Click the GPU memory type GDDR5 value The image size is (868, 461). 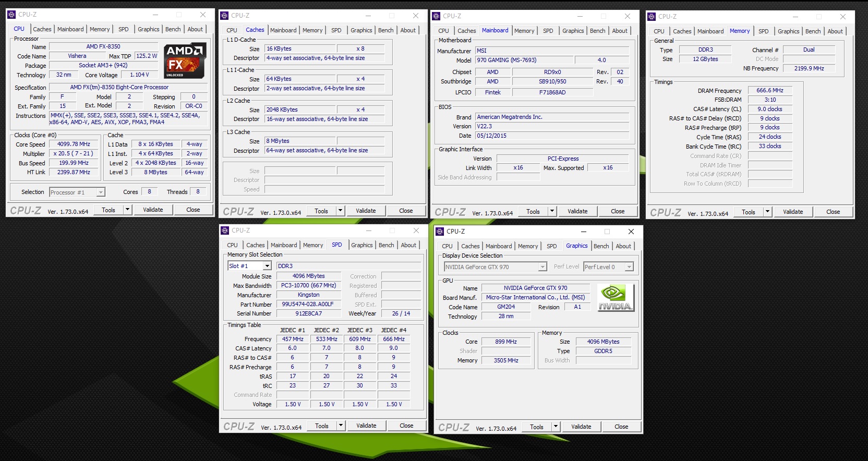(604, 351)
